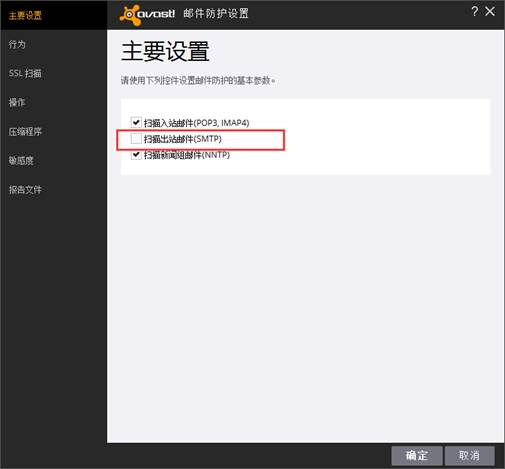Select the 操作 sidebar item
Viewport: 505px width, 469px height.
click(x=17, y=102)
